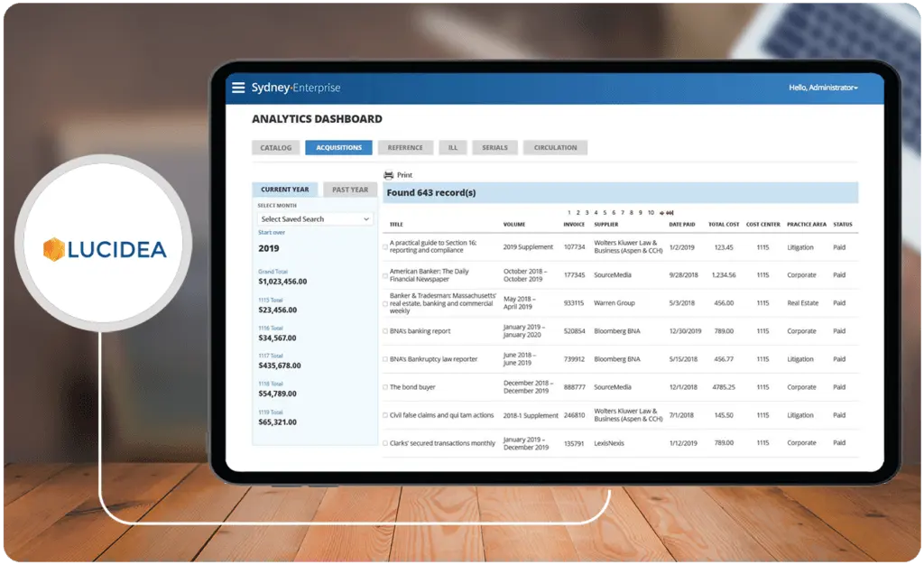This screenshot has width=924, height=565.
Task: Go to results page 5
Action: coord(605,213)
